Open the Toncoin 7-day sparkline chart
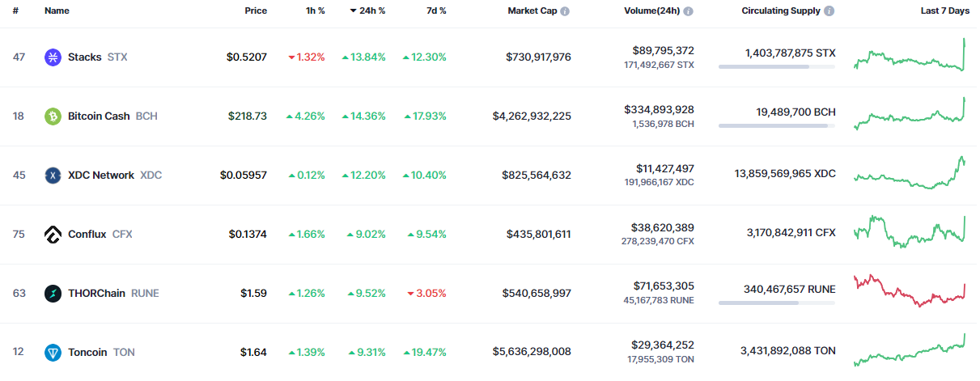980x381 pixels. 910,350
